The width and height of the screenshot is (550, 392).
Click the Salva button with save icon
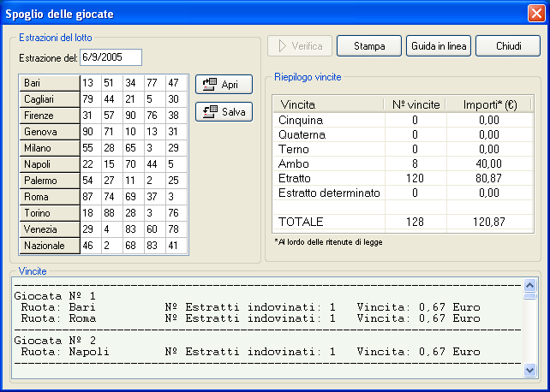224,112
